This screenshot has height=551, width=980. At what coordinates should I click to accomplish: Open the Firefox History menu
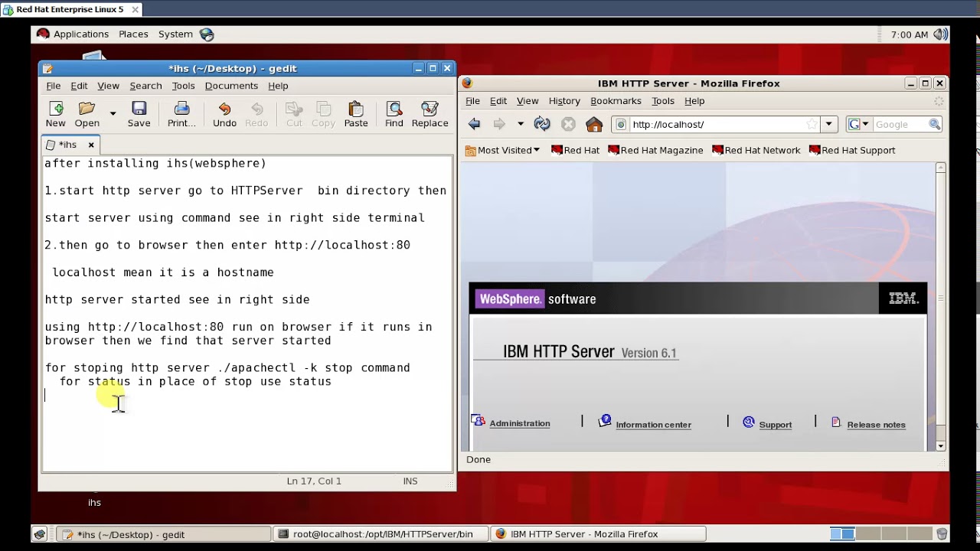pyautogui.click(x=564, y=101)
